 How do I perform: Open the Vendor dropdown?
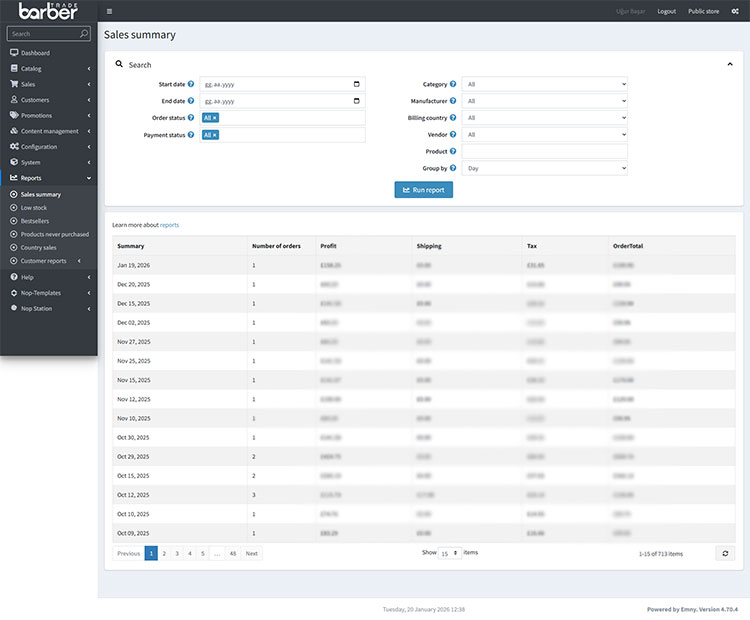click(544, 134)
